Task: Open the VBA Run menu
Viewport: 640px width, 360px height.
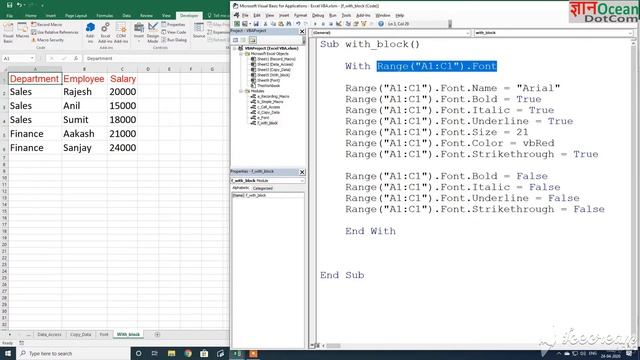Action: (333, 16)
